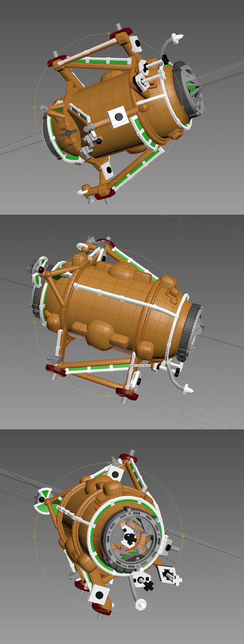Click the white square marker near the bottom yellow handle, top view
This screenshot has width=244, height=644.
(108, 170)
